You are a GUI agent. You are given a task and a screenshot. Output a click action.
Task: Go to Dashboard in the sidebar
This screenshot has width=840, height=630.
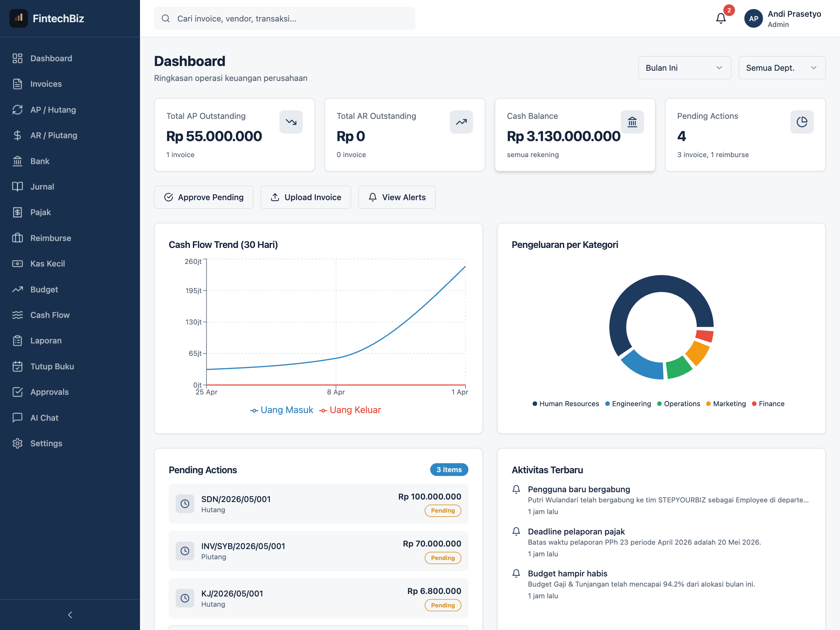70,58
